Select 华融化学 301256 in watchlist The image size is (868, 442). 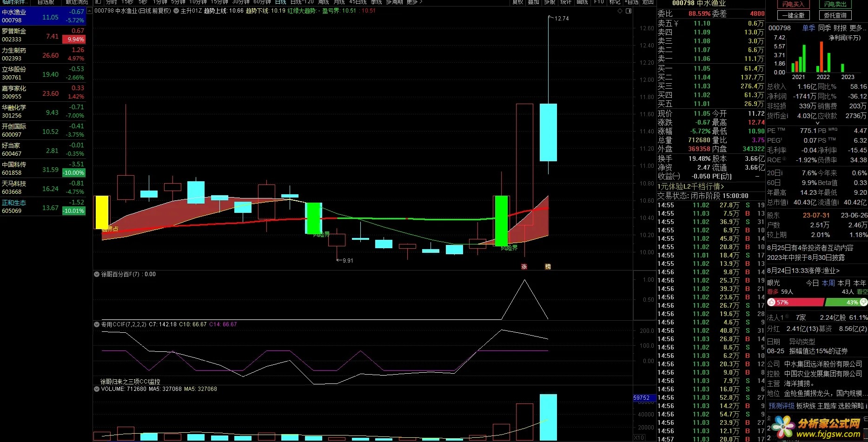43,112
